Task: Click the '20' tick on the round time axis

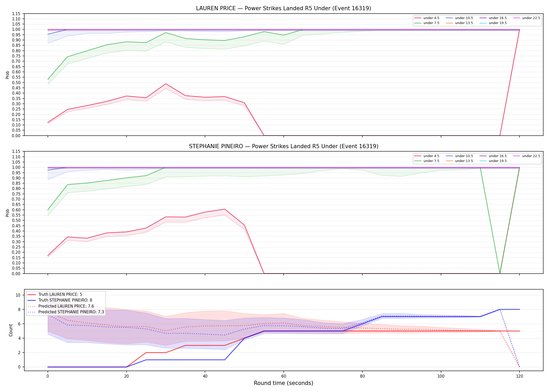Action: click(127, 376)
